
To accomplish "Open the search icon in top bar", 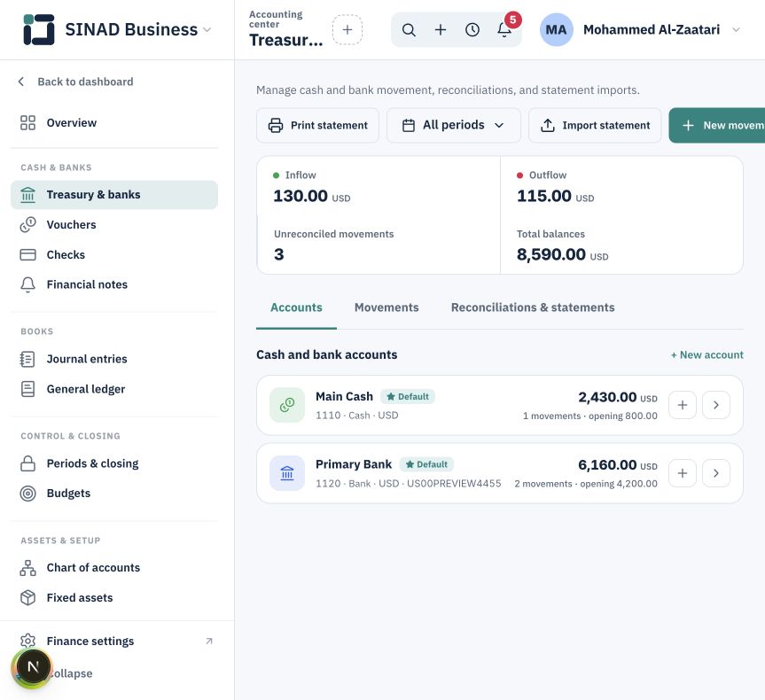I will [409, 30].
